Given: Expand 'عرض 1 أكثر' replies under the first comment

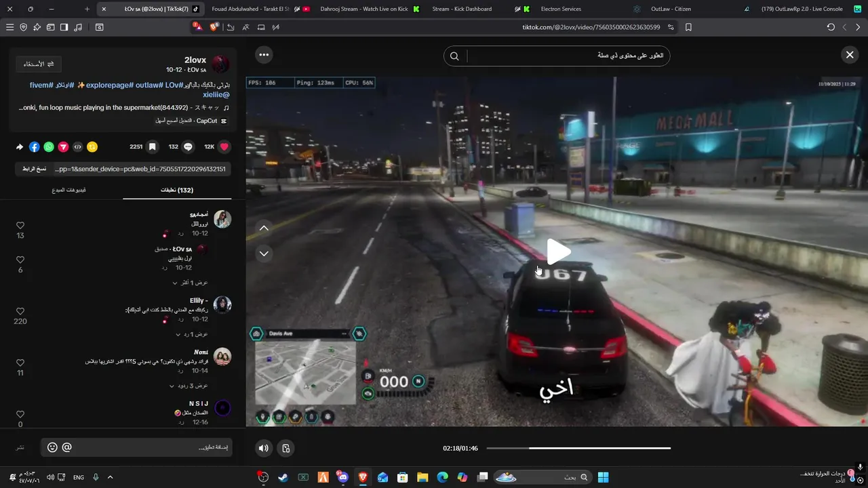Looking at the screenshot, I should [x=190, y=283].
